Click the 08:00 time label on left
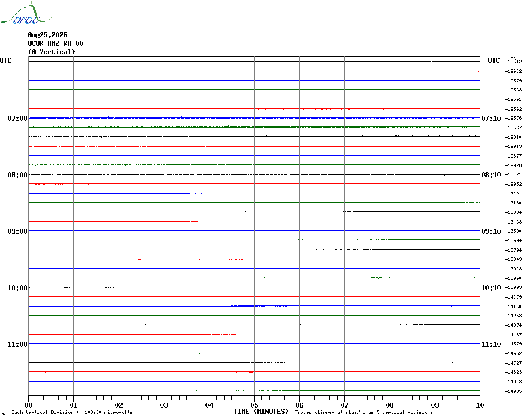 click(17, 175)
